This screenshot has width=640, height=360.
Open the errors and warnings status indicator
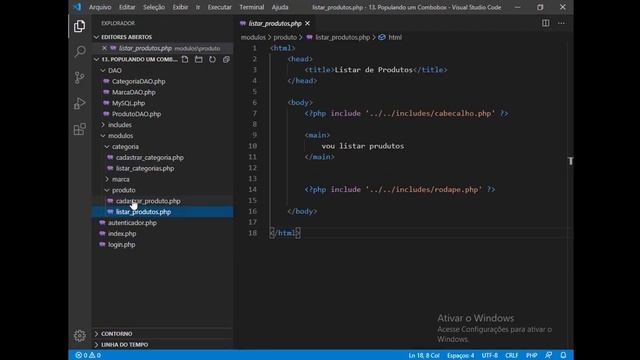click(88, 355)
